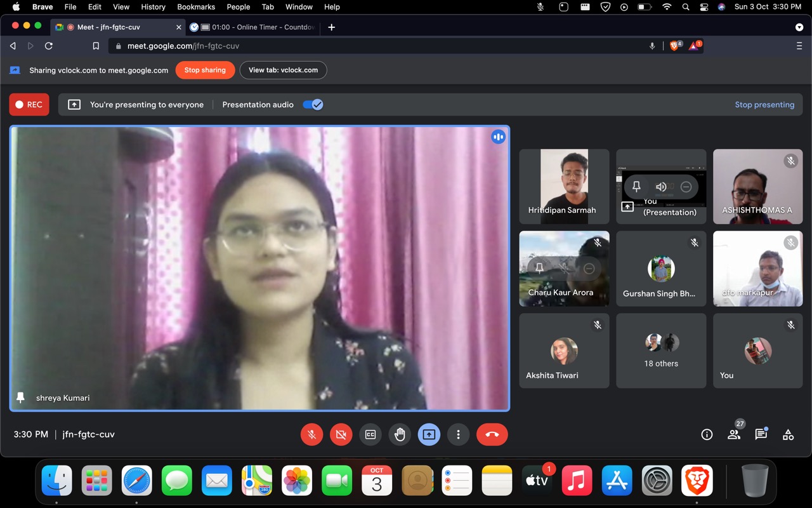This screenshot has width=812, height=508.
Task: Click the View tab: vclock.com button
Action: [283, 70]
